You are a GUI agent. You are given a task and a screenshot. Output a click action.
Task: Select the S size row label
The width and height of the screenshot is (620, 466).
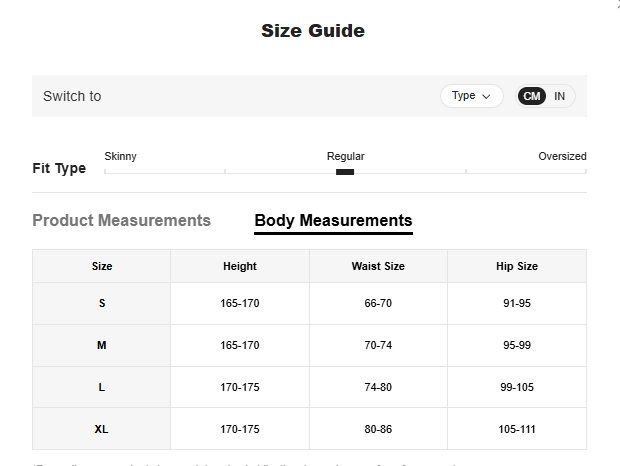[x=102, y=303]
